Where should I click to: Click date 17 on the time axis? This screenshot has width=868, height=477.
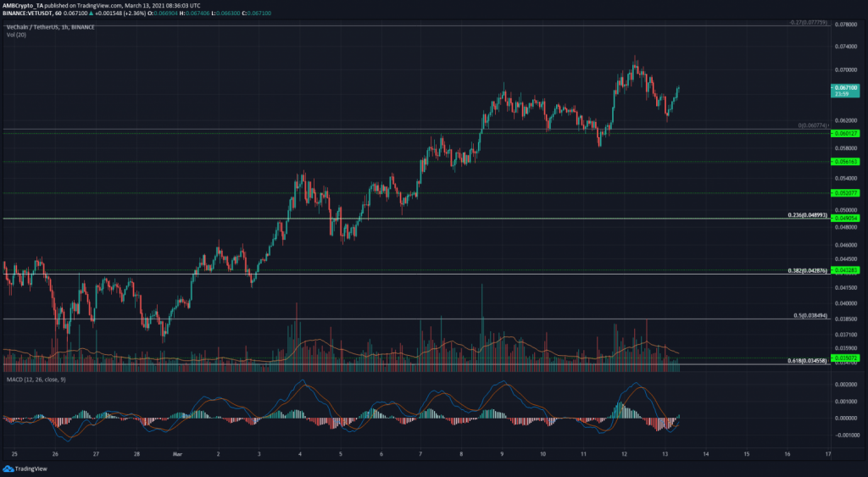pyautogui.click(x=827, y=454)
